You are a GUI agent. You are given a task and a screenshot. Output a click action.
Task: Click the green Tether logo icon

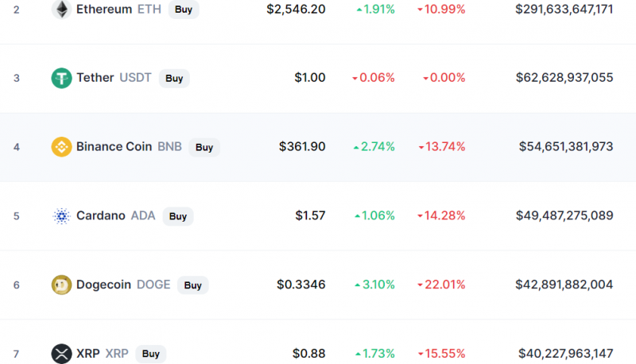(x=62, y=78)
